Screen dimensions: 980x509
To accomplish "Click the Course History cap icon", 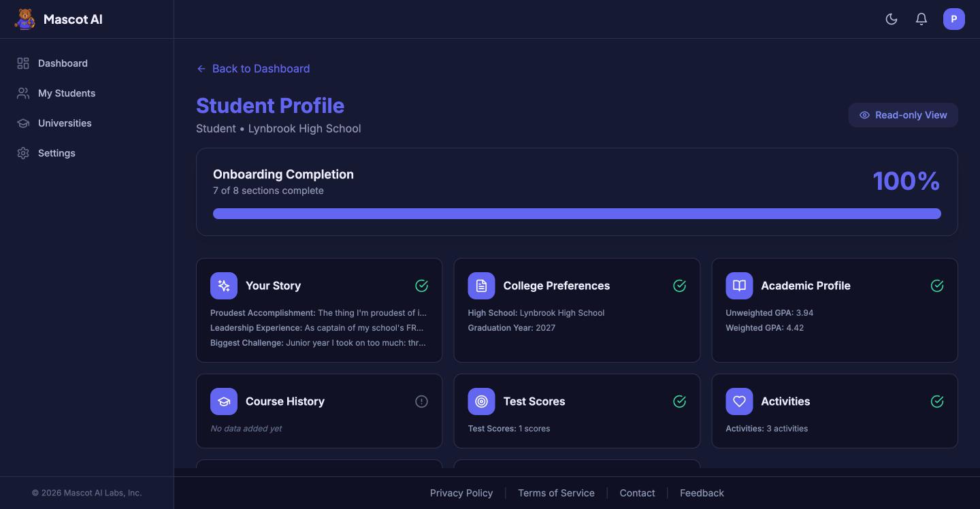I will [224, 401].
